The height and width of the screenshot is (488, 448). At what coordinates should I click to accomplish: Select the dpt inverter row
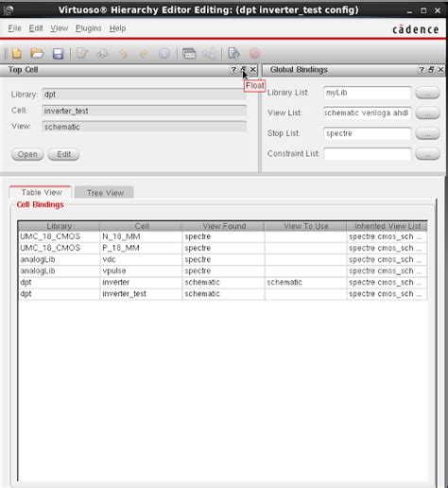222,282
